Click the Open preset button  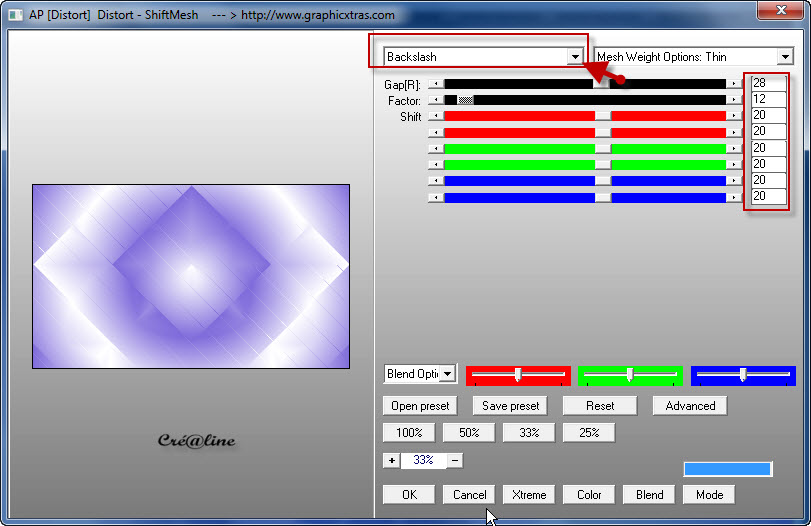pyautogui.click(x=419, y=406)
